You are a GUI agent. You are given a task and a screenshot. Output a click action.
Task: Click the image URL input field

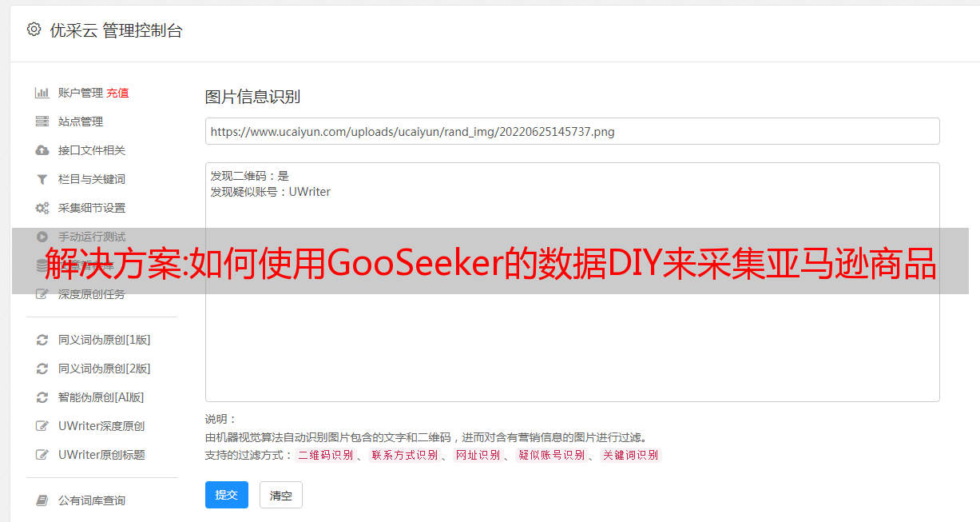(x=572, y=131)
